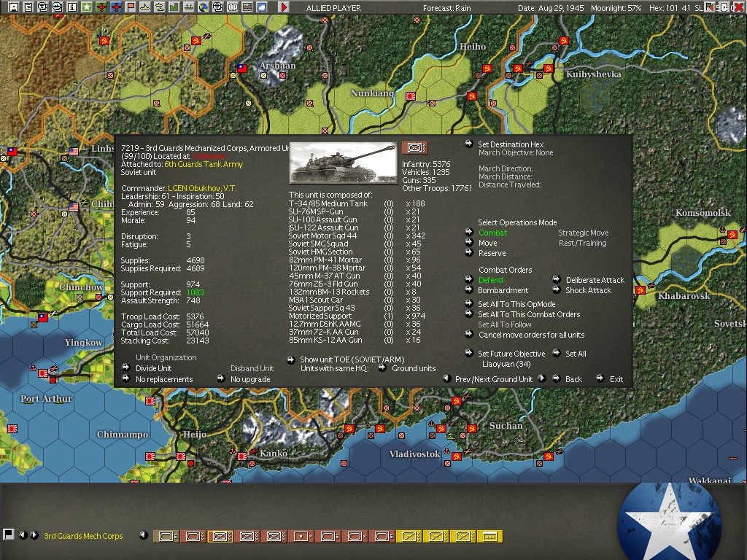This screenshot has height=560, width=747.
Task: Click the red plane on blue icon
Action: [x=116, y=7]
